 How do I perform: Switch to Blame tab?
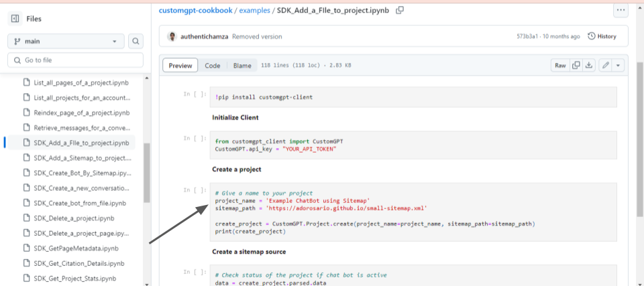click(242, 66)
